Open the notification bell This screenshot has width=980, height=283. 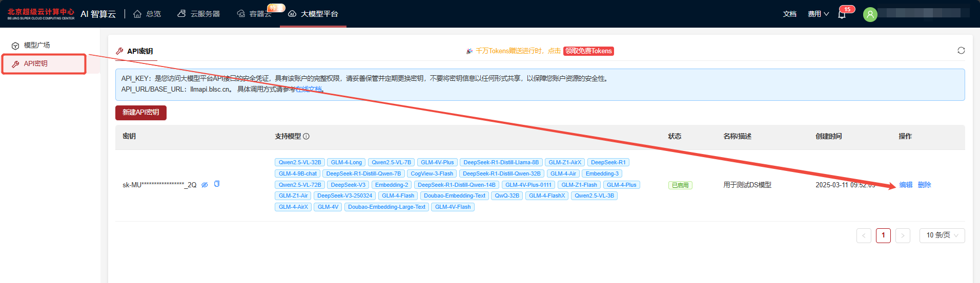[x=842, y=14]
